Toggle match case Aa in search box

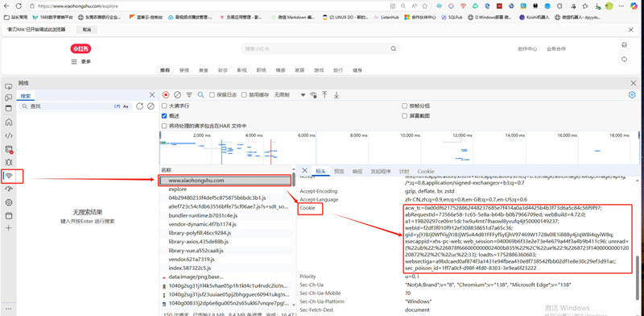click(x=126, y=106)
